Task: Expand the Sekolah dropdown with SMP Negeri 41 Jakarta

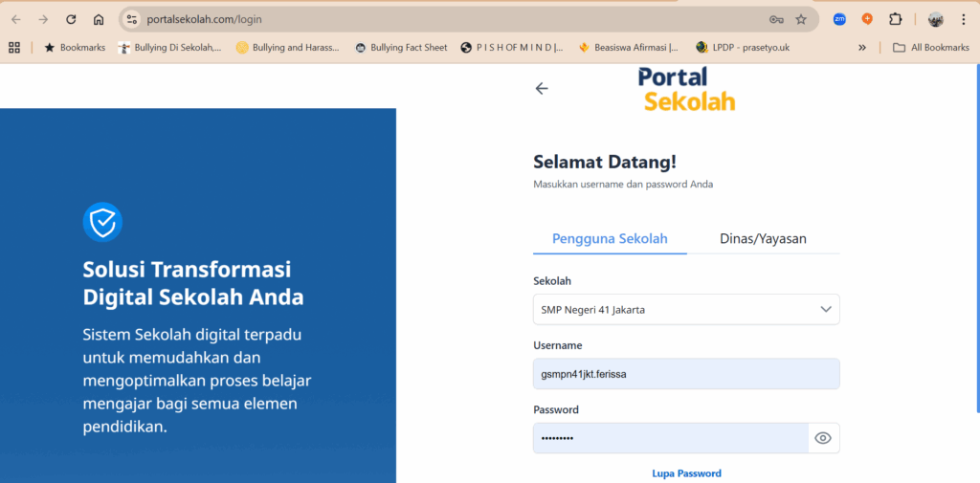Action: (686, 309)
